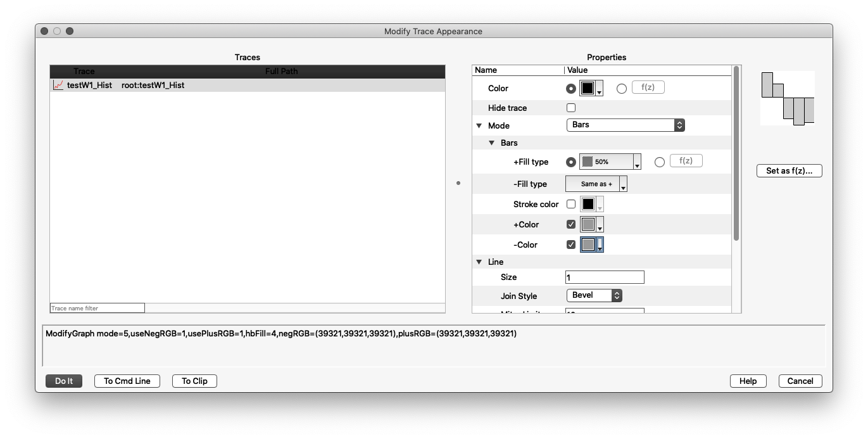This screenshot has width=868, height=439.
Task: Click the Properties panel vertical scrollbar
Action: click(x=736, y=153)
